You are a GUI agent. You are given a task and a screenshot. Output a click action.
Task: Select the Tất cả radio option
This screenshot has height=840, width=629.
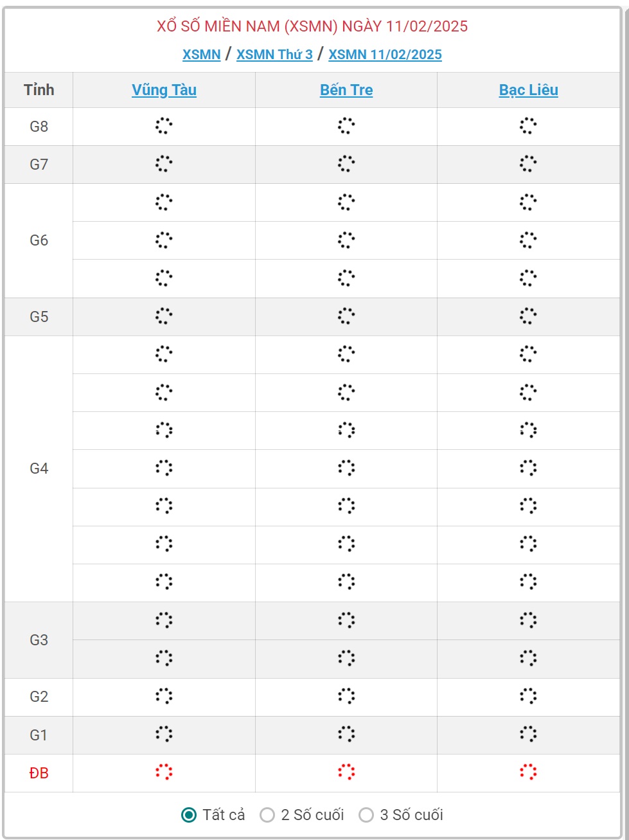(x=189, y=815)
